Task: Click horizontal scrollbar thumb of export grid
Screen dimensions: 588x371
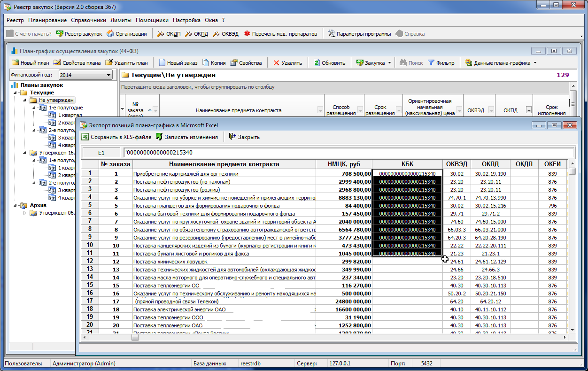Action: (x=135, y=337)
